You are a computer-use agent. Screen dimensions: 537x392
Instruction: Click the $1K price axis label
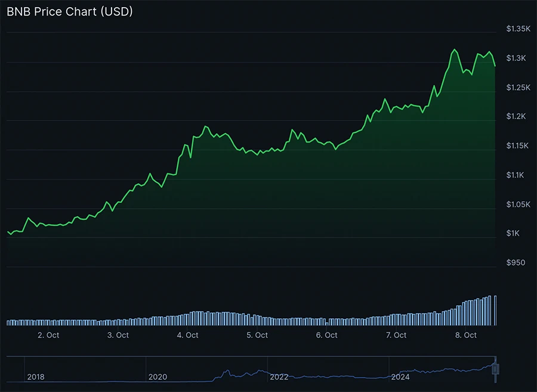513,233
